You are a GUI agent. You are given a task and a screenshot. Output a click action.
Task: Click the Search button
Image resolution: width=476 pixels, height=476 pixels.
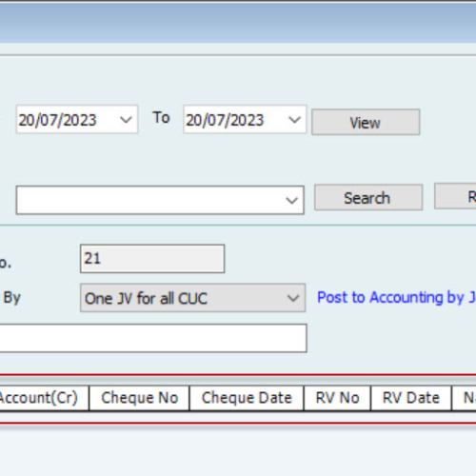[368, 197]
